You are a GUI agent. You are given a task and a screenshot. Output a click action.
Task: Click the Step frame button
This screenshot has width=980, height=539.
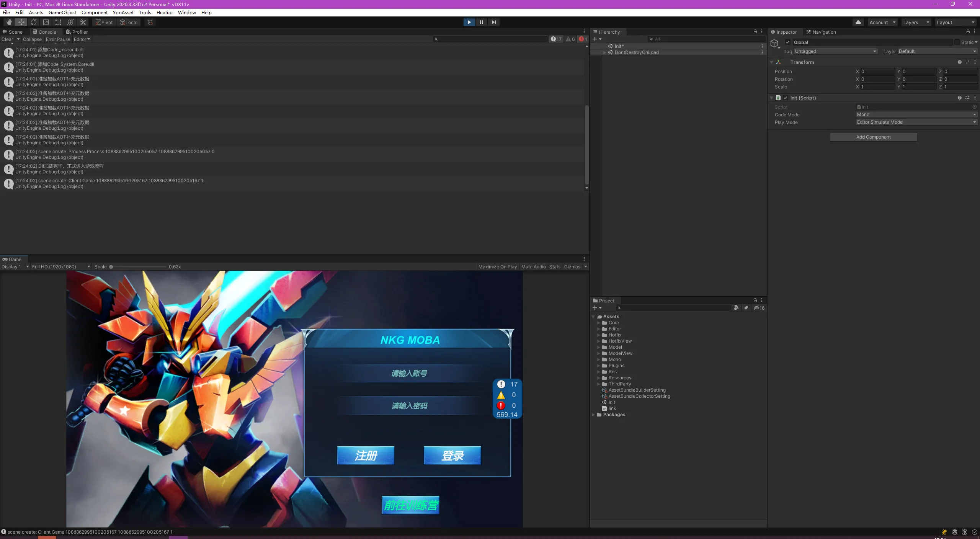[493, 22]
